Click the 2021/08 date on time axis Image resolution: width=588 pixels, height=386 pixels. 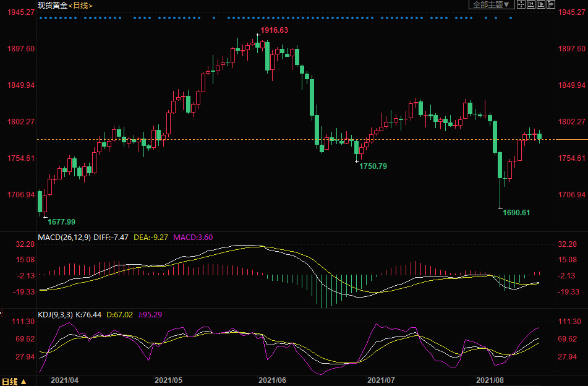tap(490, 380)
